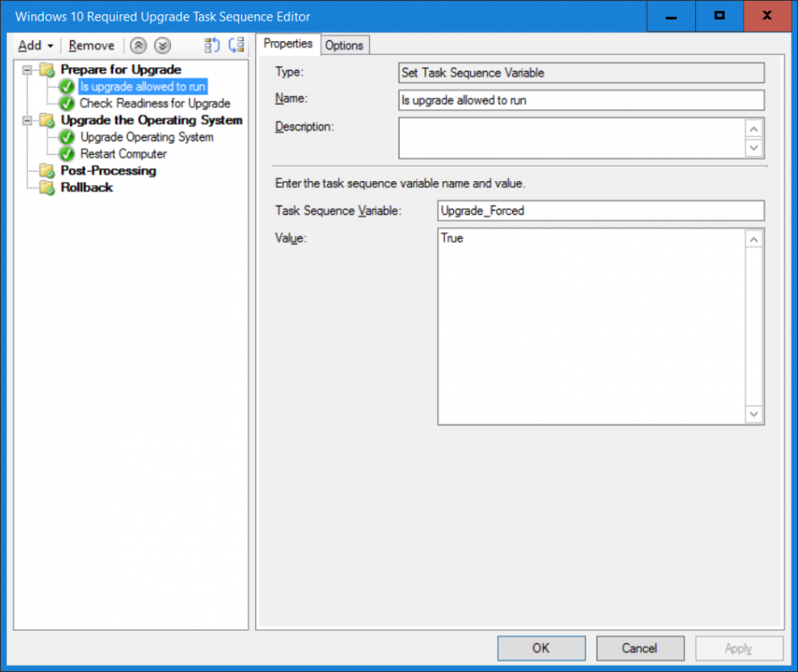Image resolution: width=798 pixels, height=672 pixels.
Task: Select the Check Readiness for Upgrade step
Action: [155, 103]
